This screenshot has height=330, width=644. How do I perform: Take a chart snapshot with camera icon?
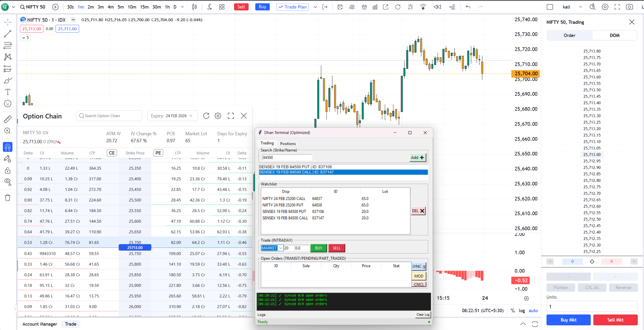click(x=629, y=7)
